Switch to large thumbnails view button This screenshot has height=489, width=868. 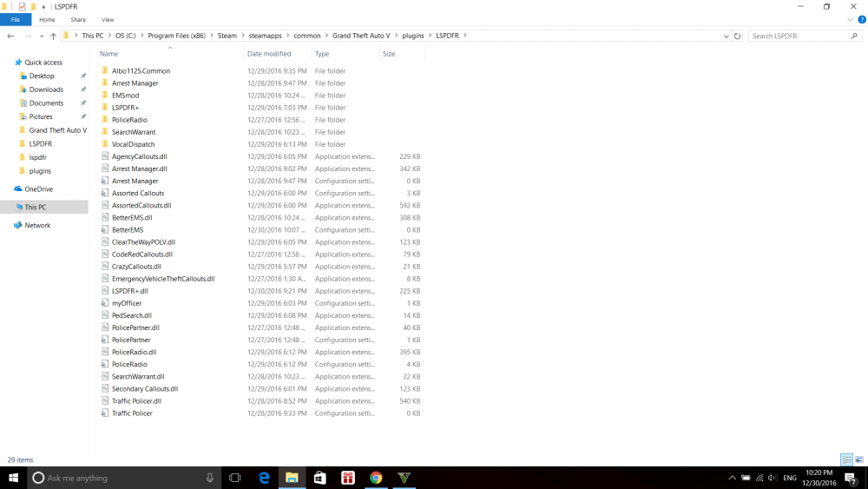click(859, 459)
